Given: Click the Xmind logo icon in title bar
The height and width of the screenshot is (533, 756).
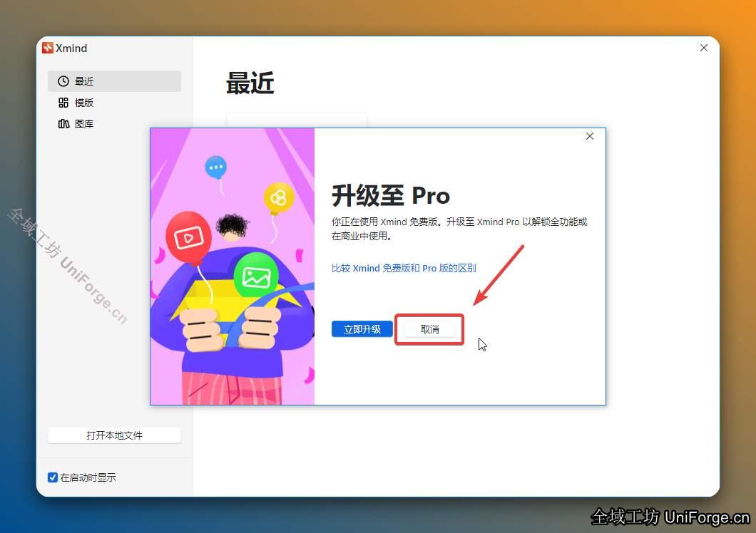Looking at the screenshot, I should (47, 48).
